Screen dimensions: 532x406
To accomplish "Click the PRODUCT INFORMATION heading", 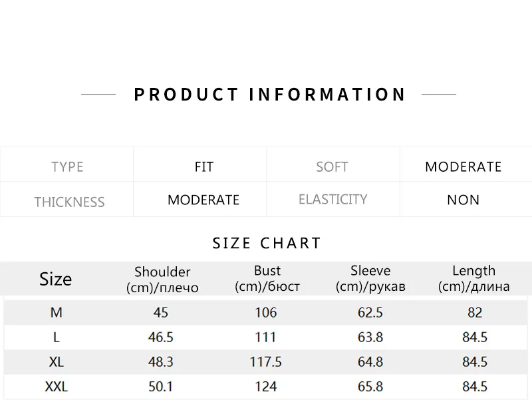I will 269,95.
